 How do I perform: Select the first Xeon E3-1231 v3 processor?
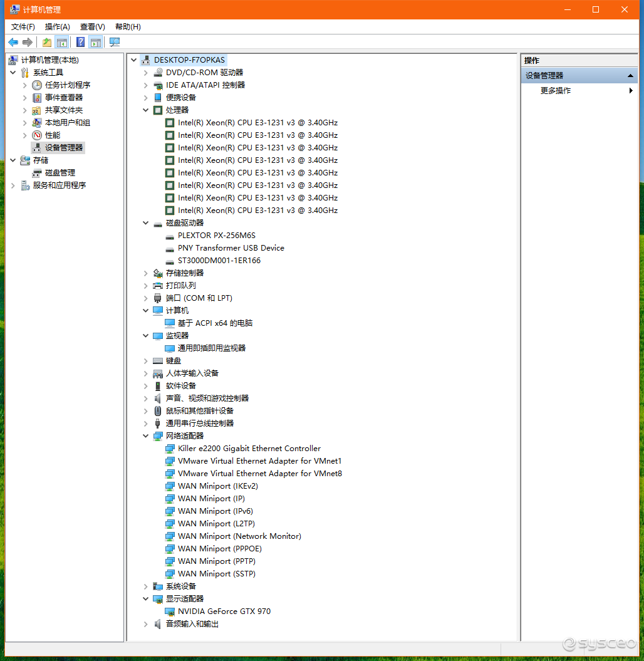pyautogui.click(x=257, y=123)
